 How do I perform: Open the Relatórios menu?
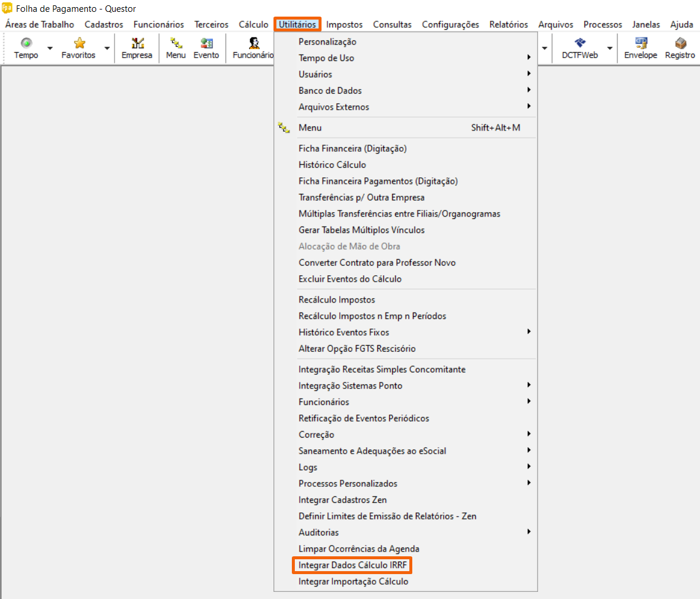pyautogui.click(x=508, y=24)
